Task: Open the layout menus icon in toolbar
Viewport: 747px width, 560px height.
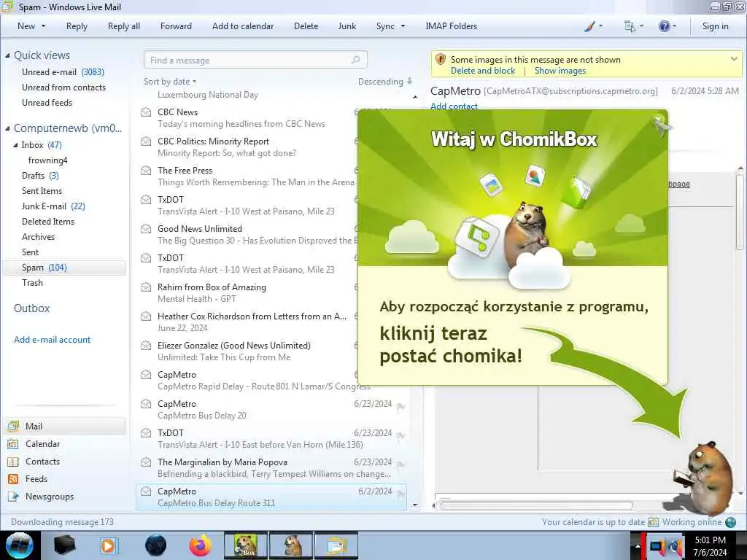Action: [630, 27]
